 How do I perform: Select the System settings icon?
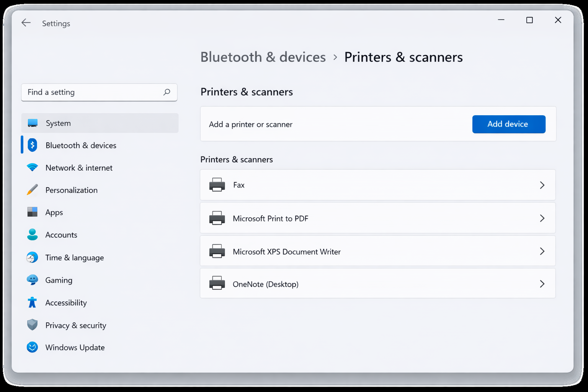pos(33,123)
